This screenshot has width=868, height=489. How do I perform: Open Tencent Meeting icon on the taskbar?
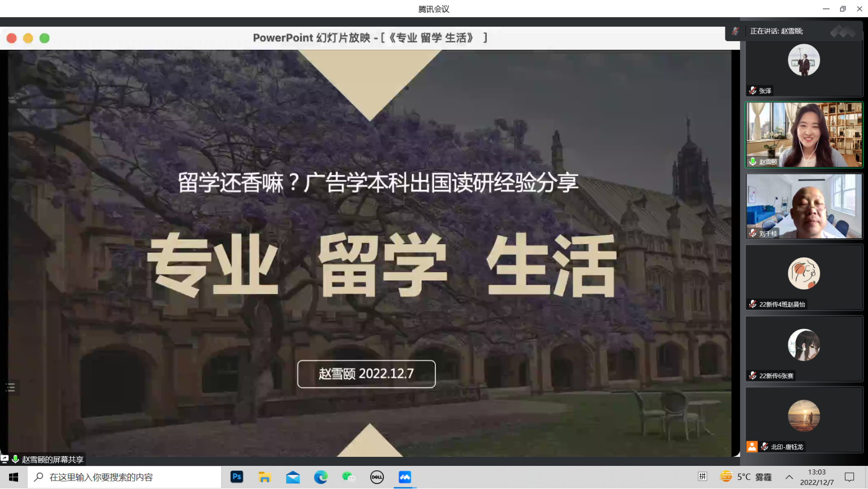click(405, 477)
